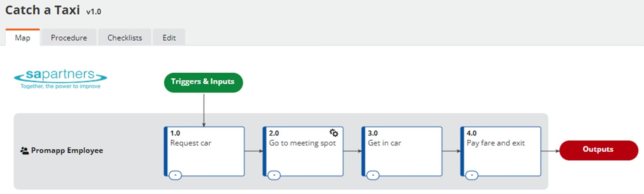644x194 pixels.
Task: Click the green Triggers & Inputs button
Action: [x=203, y=82]
